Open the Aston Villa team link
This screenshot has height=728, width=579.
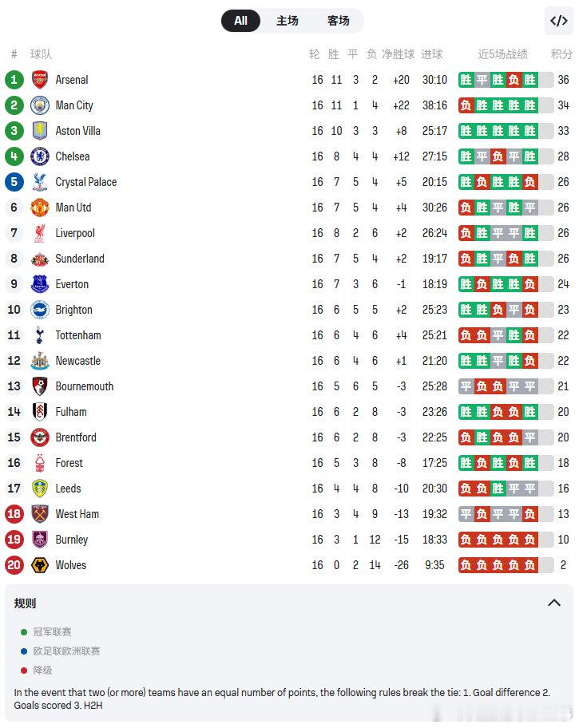[x=77, y=131]
